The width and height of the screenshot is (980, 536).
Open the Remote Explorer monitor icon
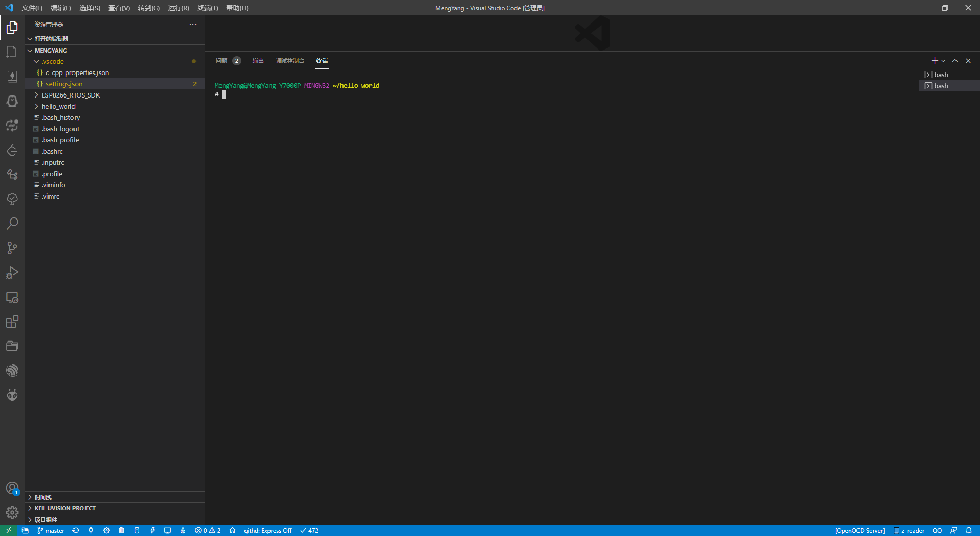coord(12,297)
